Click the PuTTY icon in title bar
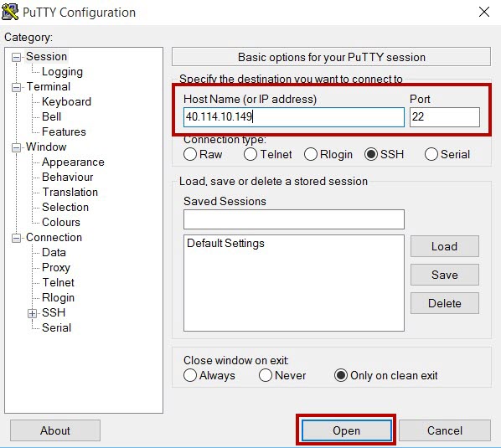This screenshot has height=448, width=501. click(10, 12)
